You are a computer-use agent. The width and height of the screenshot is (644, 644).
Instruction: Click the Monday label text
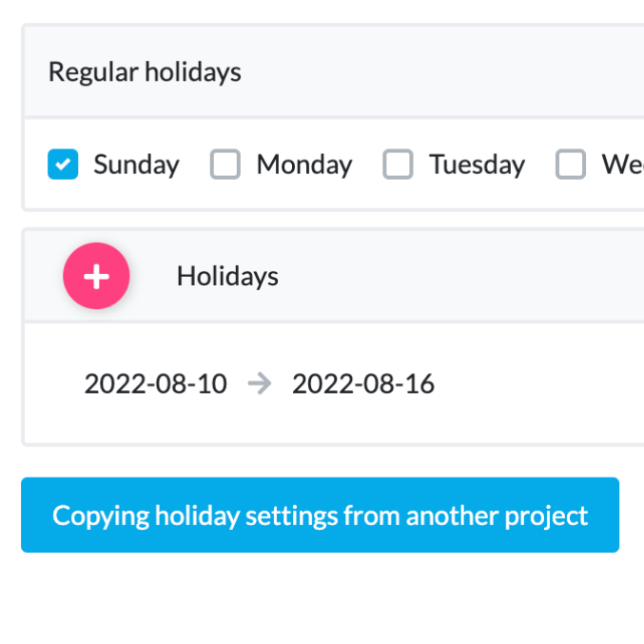click(x=304, y=165)
